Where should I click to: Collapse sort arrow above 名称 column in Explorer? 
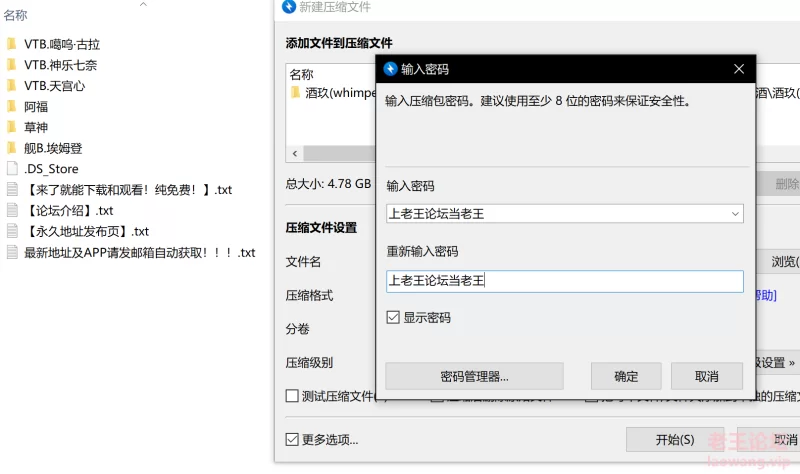[x=143, y=4]
